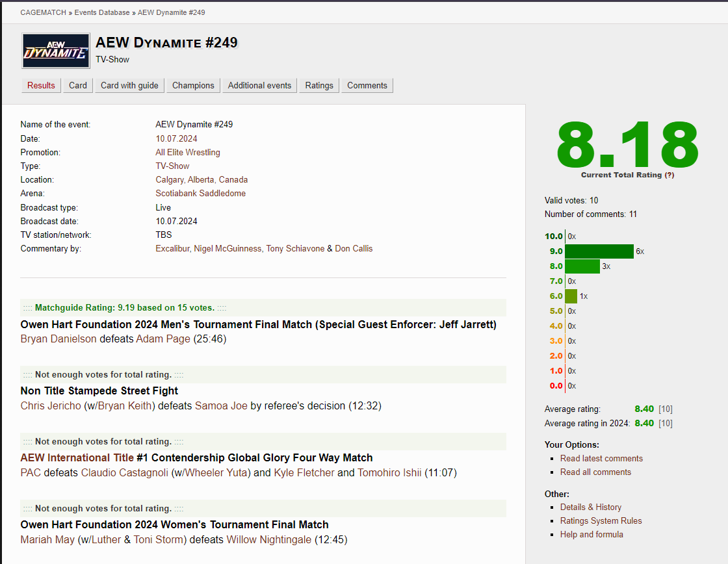Image resolution: width=728 pixels, height=564 pixels.
Task: Open the Results tab
Action: pyautogui.click(x=41, y=85)
